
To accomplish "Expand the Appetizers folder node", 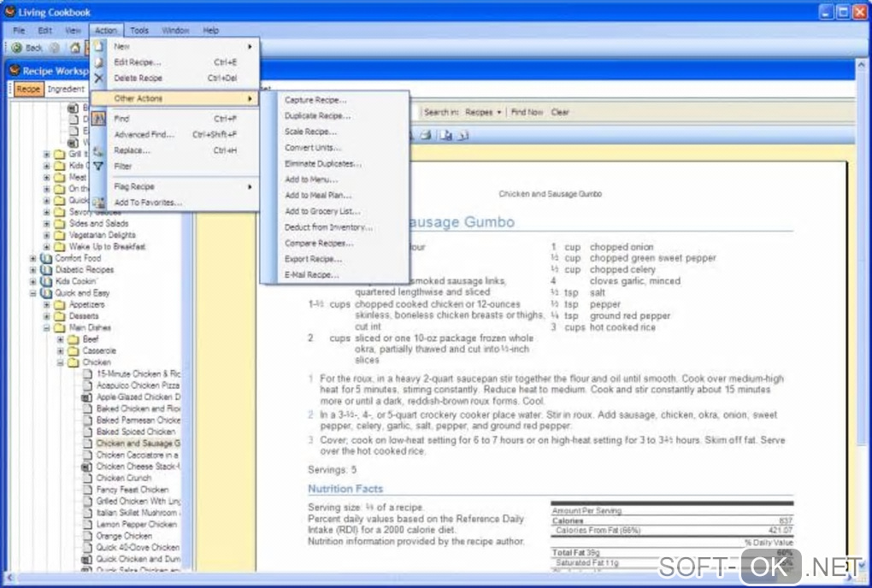I will coord(47,304).
